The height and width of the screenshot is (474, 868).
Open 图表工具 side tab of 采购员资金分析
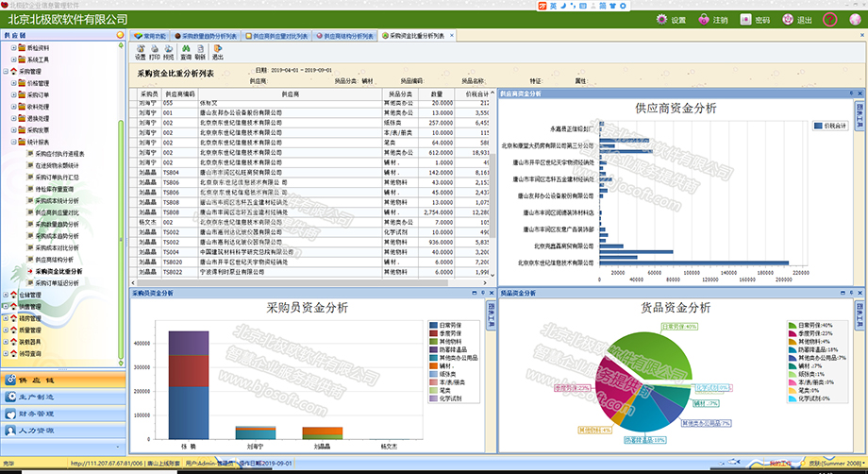tap(490, 315)
